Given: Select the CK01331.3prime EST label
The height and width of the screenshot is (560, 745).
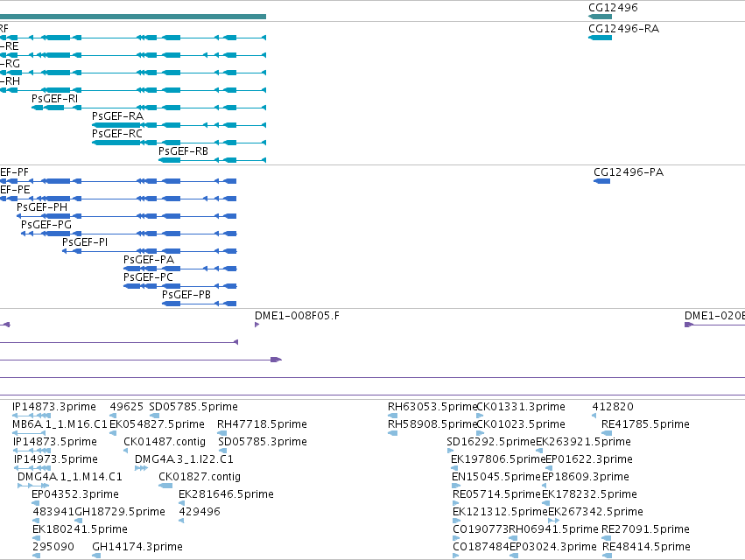Looking at the screenshot, I should pos(521,407).
